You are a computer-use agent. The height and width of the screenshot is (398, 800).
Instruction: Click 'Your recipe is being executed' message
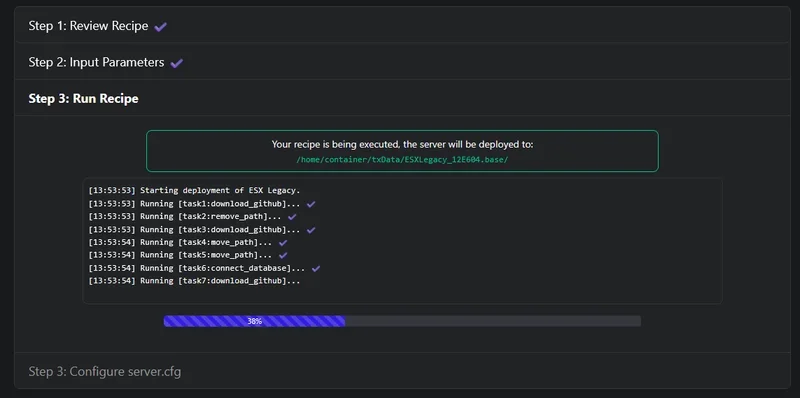coord(402,144)
